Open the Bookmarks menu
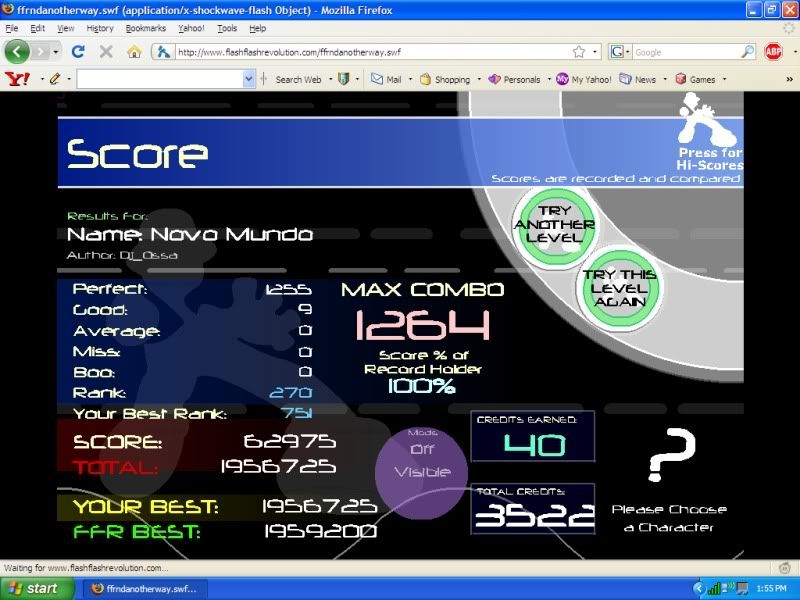 tap(146, 28)
